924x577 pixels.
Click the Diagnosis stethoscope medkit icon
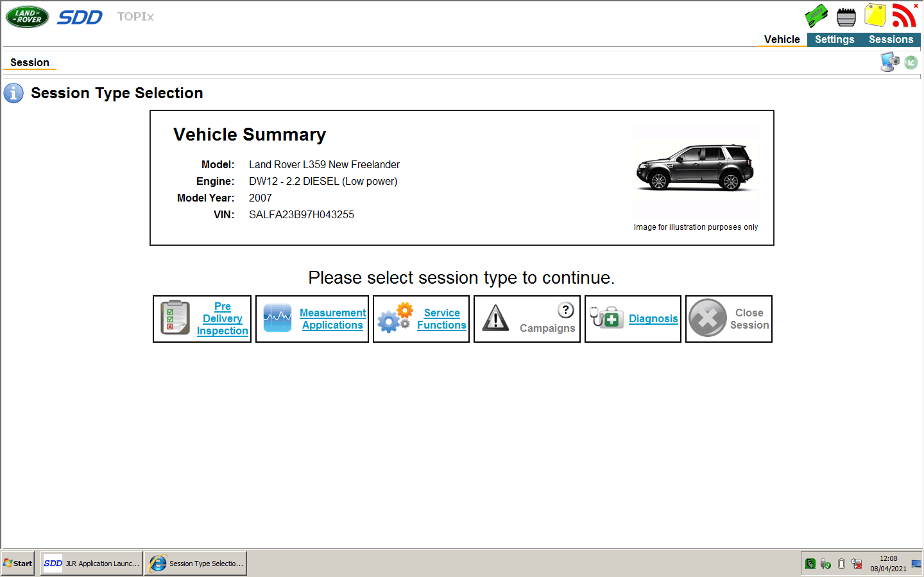(607, 316)
